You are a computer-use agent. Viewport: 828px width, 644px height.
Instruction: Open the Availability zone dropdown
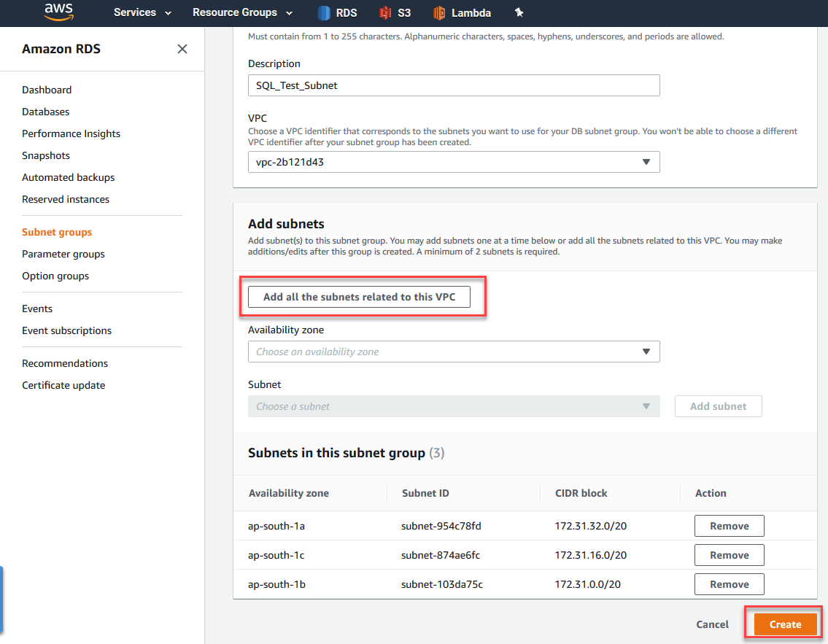point(454,352)
